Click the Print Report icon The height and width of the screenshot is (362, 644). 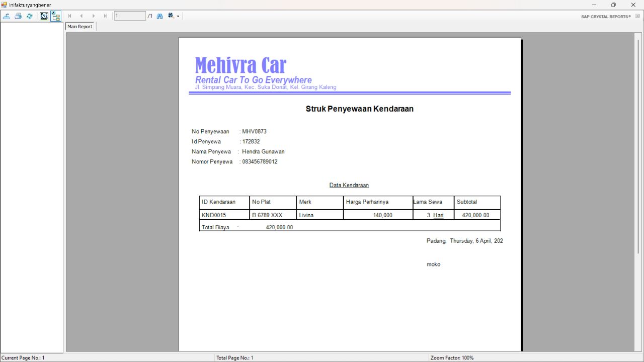(x=18, y=16)
